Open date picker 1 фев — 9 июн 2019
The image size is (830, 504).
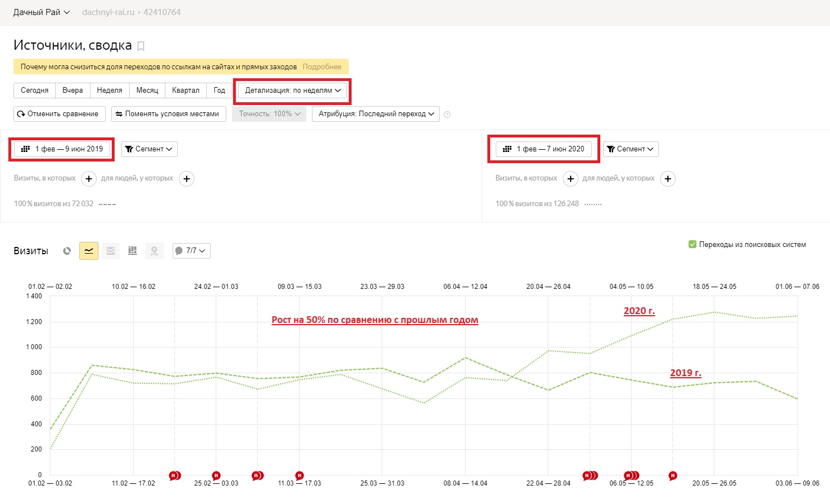62,149
